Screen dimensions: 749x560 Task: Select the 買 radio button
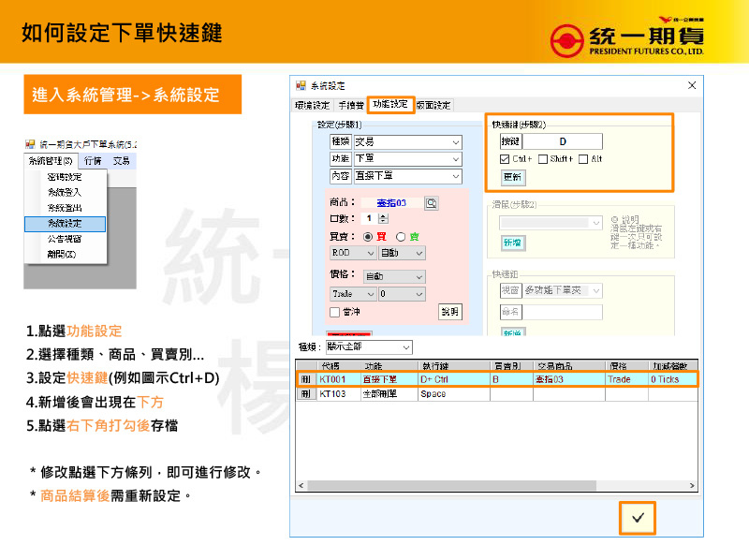[368, 237]
